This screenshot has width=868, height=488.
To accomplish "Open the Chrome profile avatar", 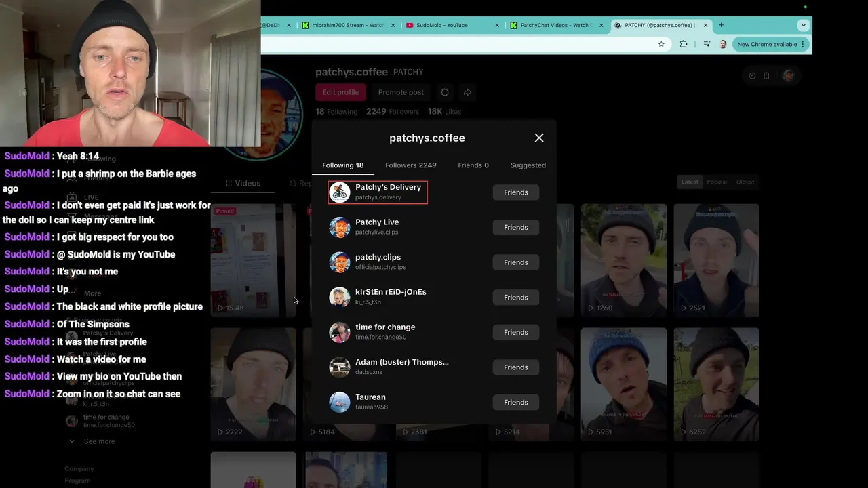I will 723,44.
